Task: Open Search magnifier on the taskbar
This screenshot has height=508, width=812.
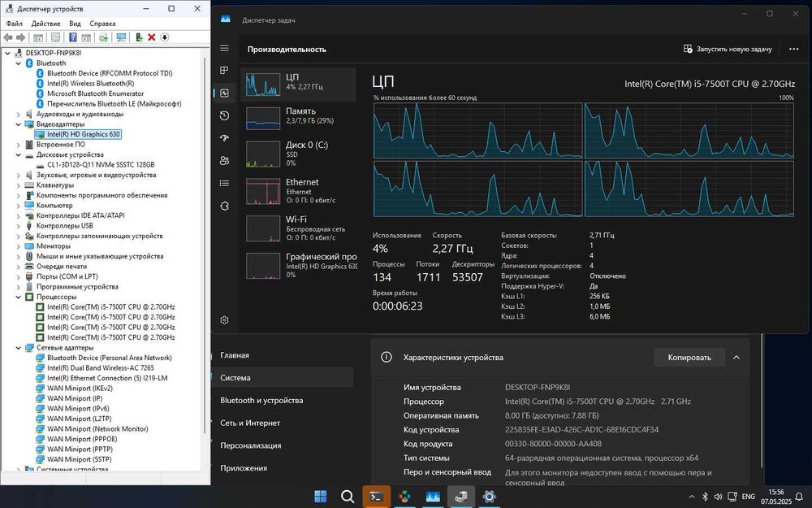Action: coord(348,497)
